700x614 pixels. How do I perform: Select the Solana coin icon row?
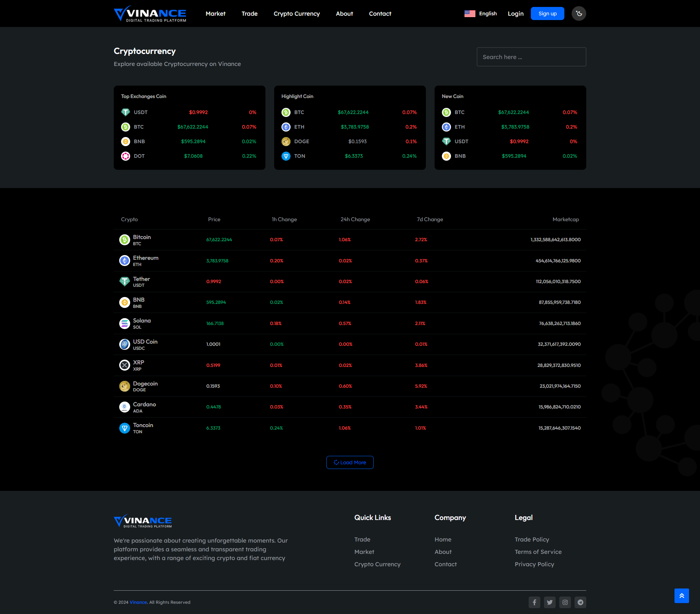pyautogui.click(x=125, y=324)
